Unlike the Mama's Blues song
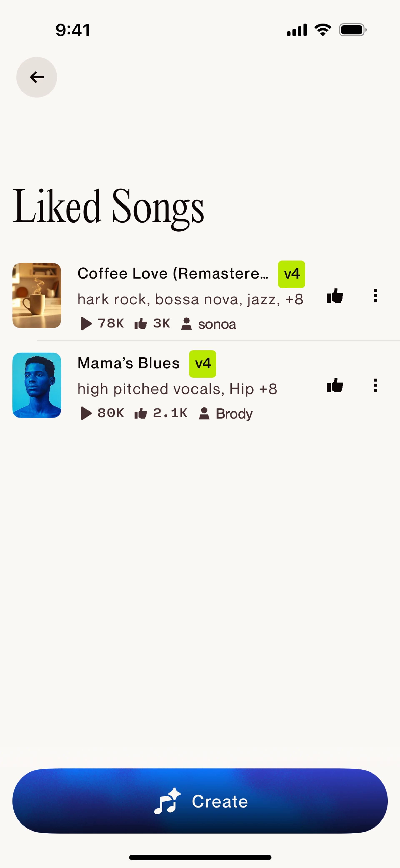This screenshot has width=400, height=868. click(x=335, y=385)
